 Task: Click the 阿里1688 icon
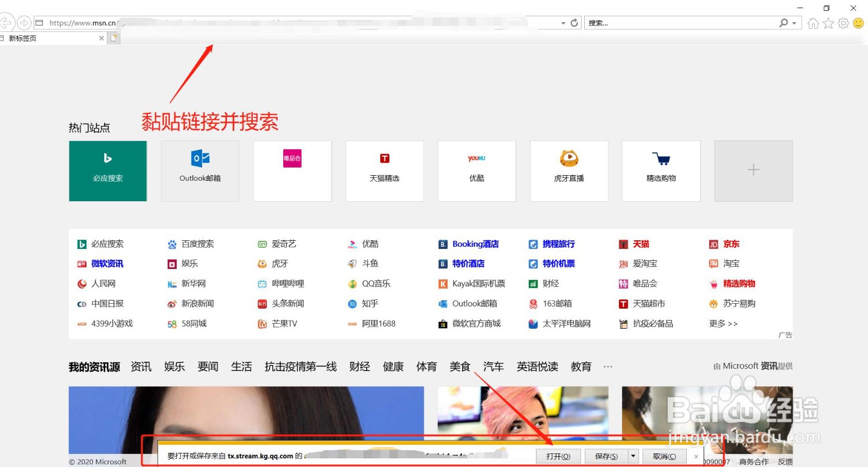tap(353, 324)
